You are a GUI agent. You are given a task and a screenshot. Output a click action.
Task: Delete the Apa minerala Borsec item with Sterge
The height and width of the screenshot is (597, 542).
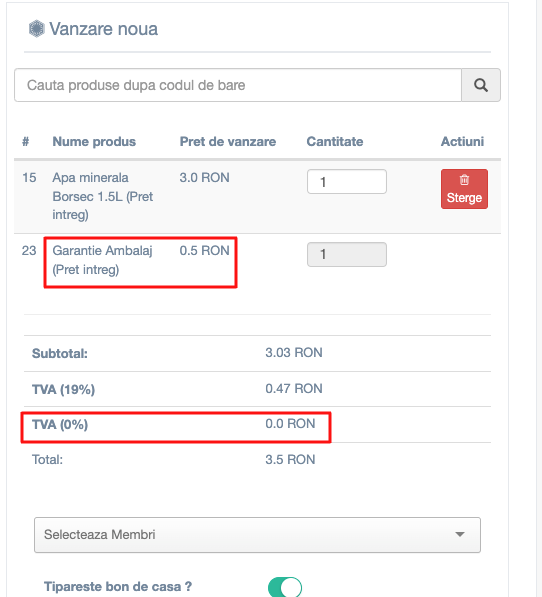(464, 189)
